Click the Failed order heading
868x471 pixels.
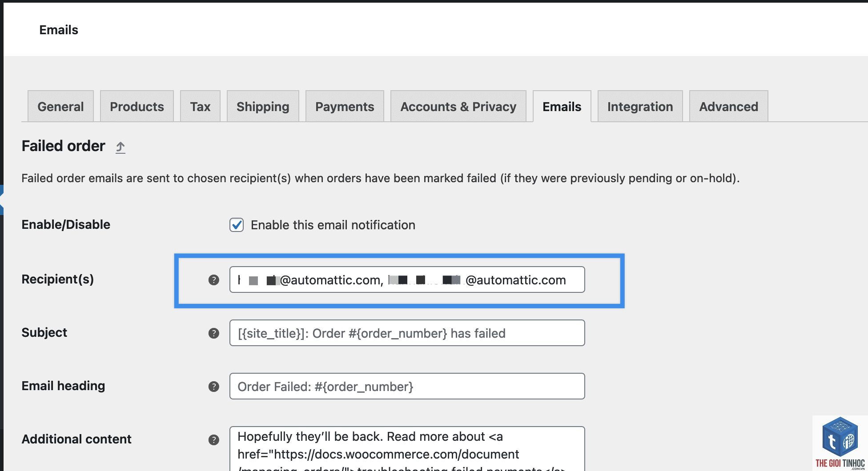[x=64, y=146]
